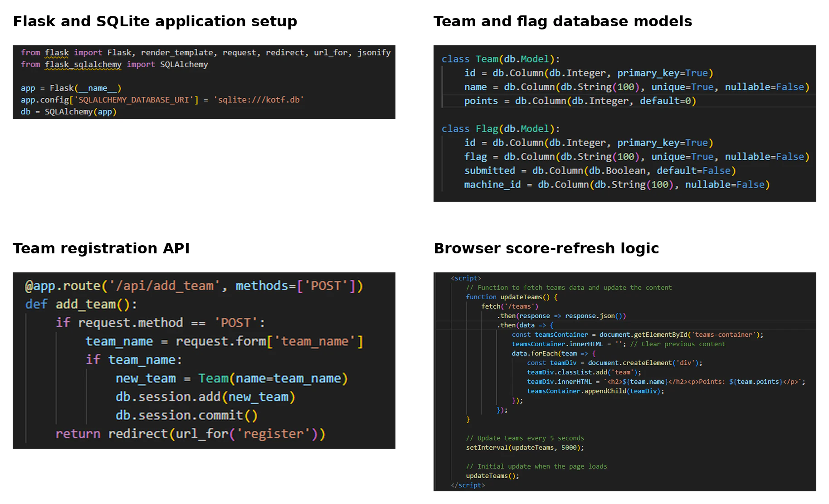Screen dimensions: 829x504
Task: Click the 'const teamsContainer' declaration line
Action: pos(638,335)
